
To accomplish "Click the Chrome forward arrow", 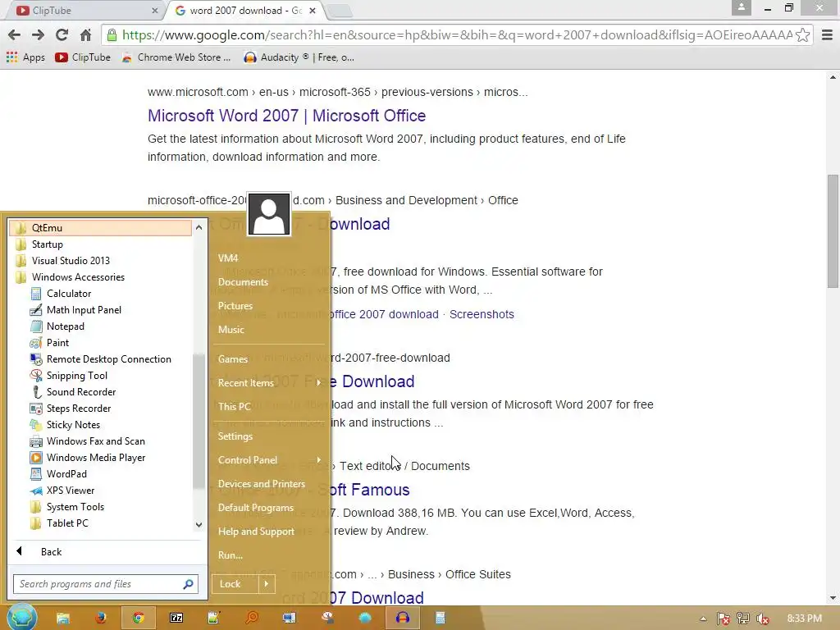I will (38, 35).
